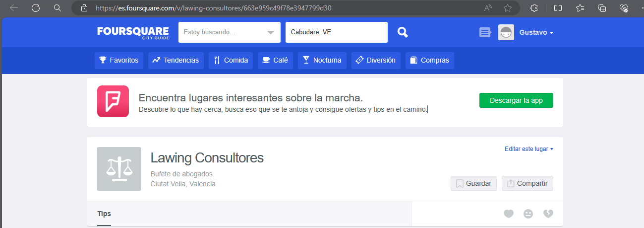The height and width of the screenshot is (228, 644).
Task: Open the Gustavo user menu
Action: tap(536, 32)
